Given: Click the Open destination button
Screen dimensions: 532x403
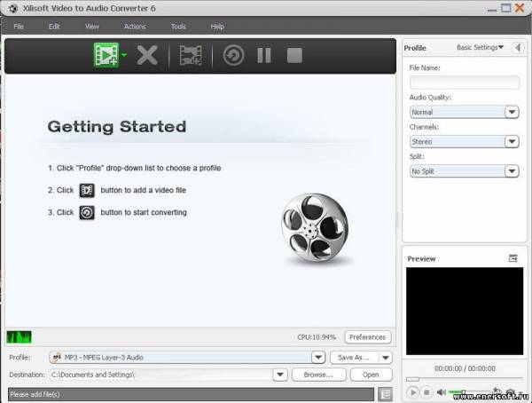Looking at the screenshot, I should (x=371, y=375).
